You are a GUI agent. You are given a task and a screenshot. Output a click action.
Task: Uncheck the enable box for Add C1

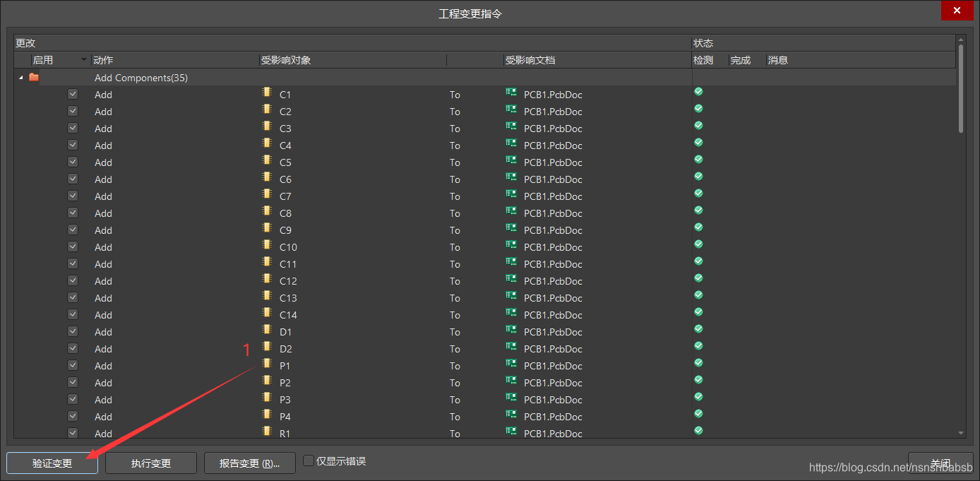73,94
